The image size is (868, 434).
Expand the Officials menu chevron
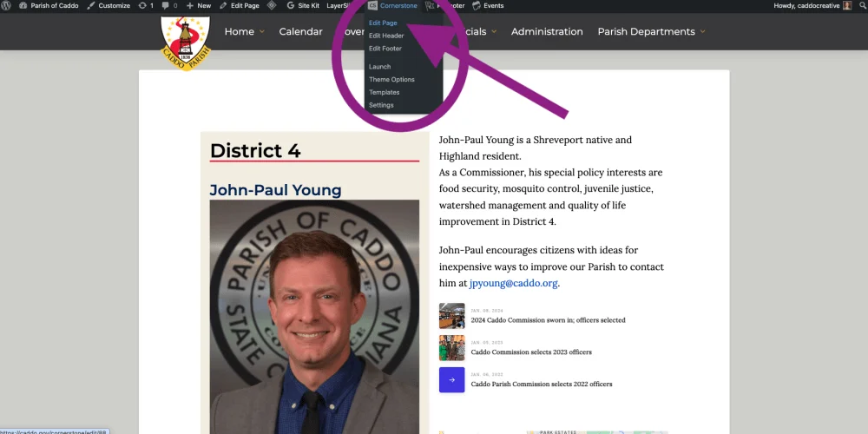point(493,32)
